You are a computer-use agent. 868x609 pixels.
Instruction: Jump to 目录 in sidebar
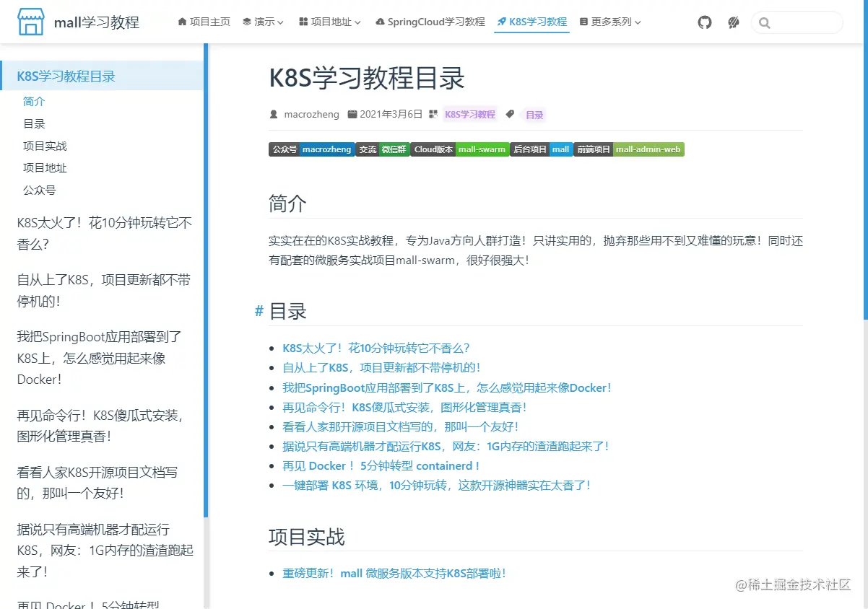pyautogui.click(x=34, y=123)
